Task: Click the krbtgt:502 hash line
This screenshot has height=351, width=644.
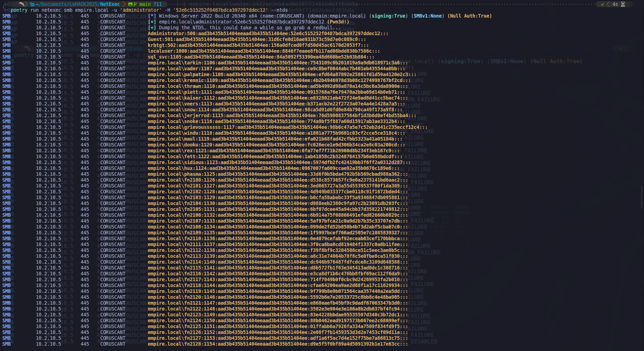Action: pos(258,45)
